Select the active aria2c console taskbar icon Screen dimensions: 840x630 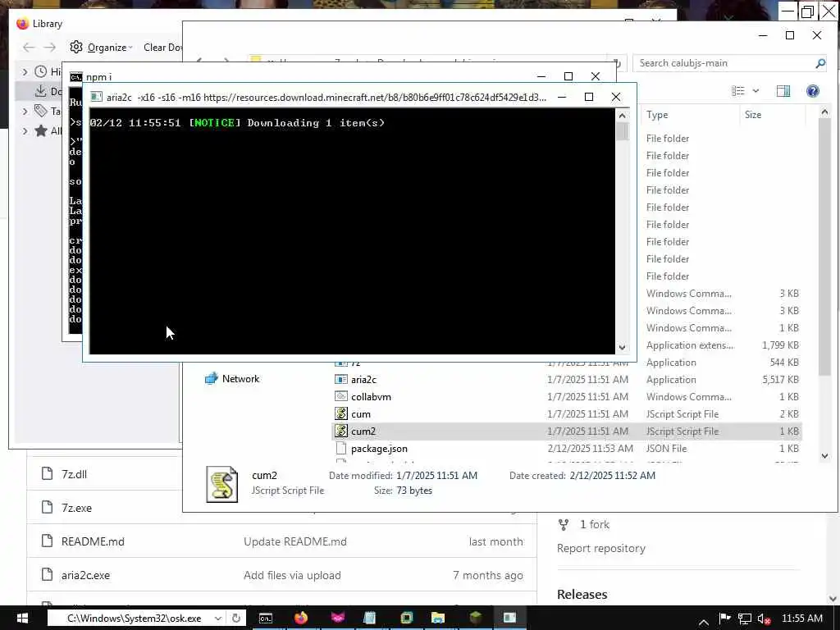coord(509,618)
